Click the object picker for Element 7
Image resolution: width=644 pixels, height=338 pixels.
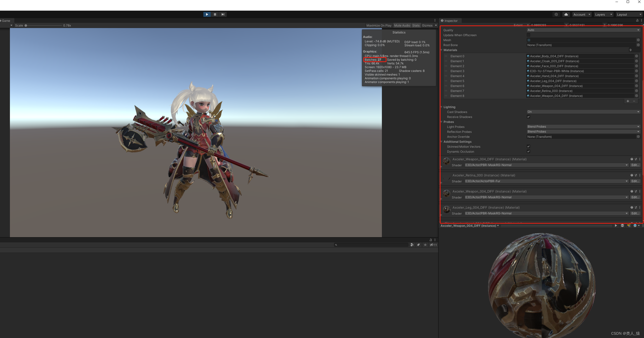coord(637,91)
